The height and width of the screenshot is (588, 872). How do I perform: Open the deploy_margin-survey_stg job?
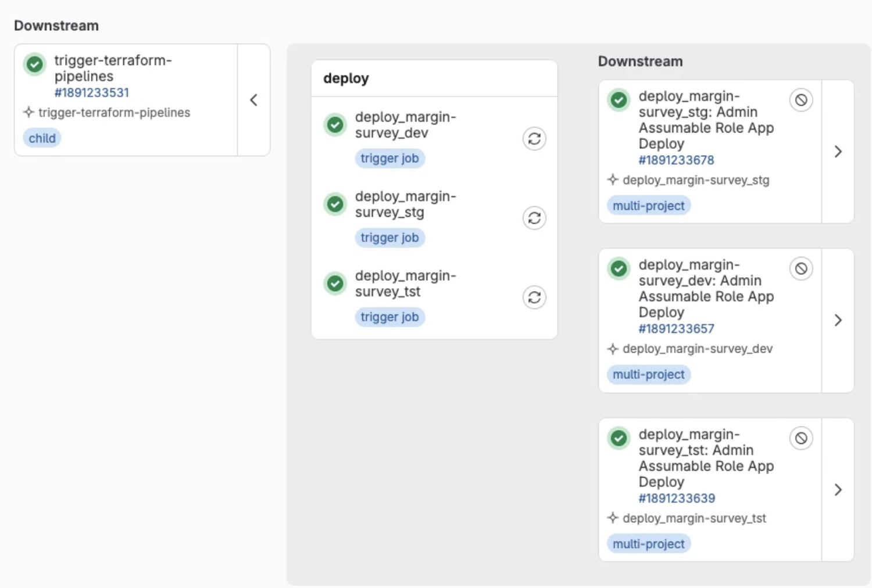[x=406, y=205]
